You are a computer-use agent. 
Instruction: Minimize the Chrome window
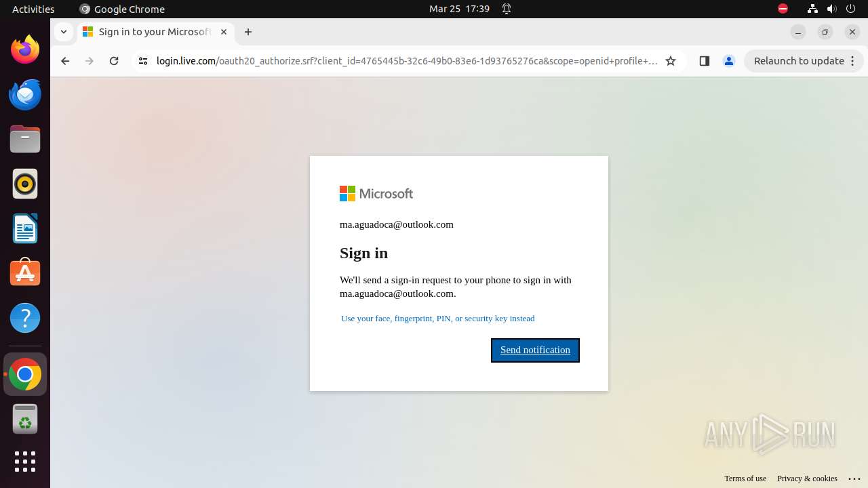(798, 32)
